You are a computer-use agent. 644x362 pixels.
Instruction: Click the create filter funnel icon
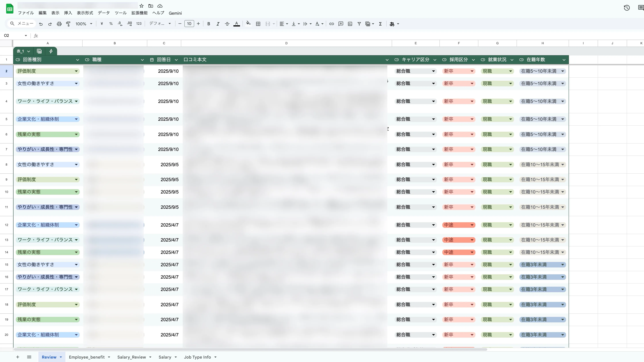click(359, 24)
